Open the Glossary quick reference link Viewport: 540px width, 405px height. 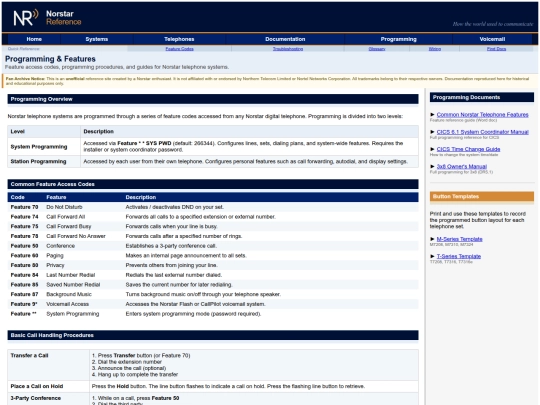point(377,49)
